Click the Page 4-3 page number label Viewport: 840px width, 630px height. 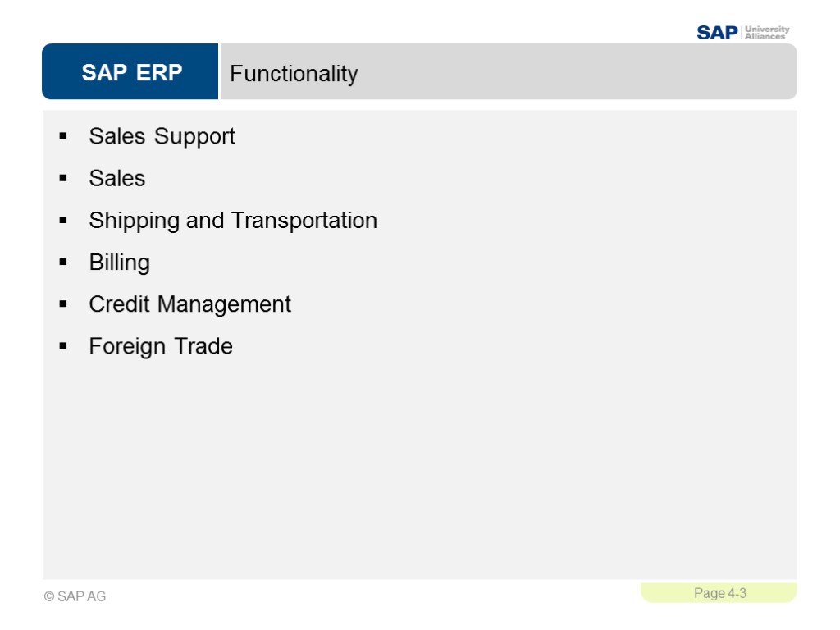click(x=719, y=593)
